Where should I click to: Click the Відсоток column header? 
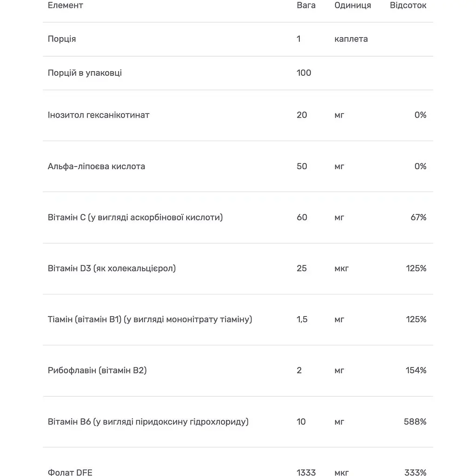coord(408,6)
